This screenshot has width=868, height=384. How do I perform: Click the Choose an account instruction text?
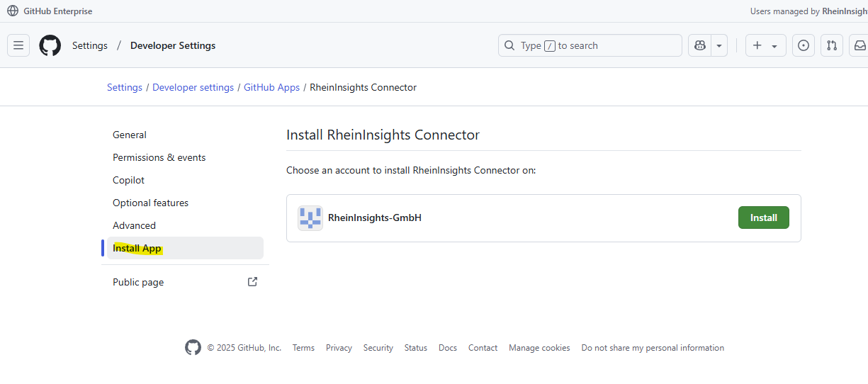411,170
